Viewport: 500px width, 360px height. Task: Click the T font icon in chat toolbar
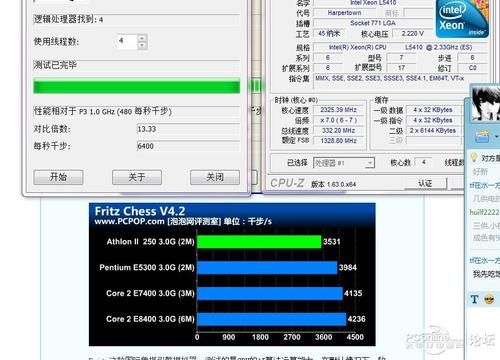(x=474, y=299)
